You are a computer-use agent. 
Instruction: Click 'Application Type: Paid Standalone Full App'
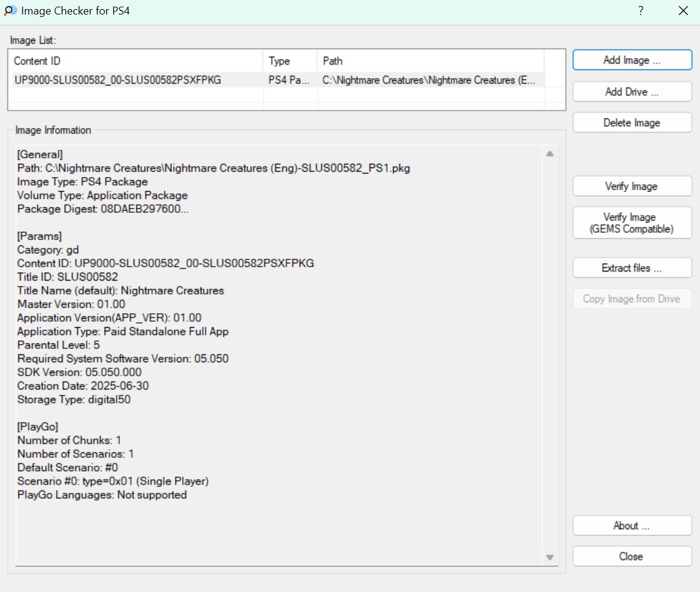coord(123,331)
